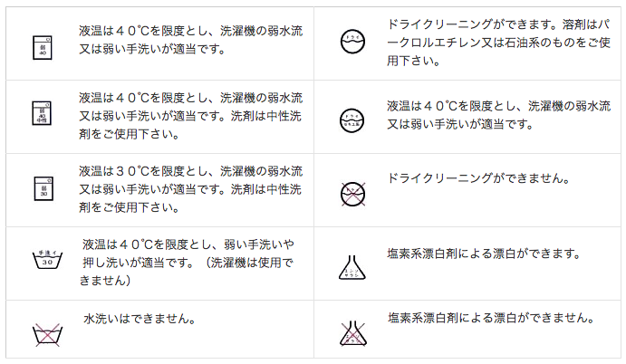Screen dimensions: 626x364
Task: Click the 40°C washing machine icon with 中性 label
Action: point(40,114)
